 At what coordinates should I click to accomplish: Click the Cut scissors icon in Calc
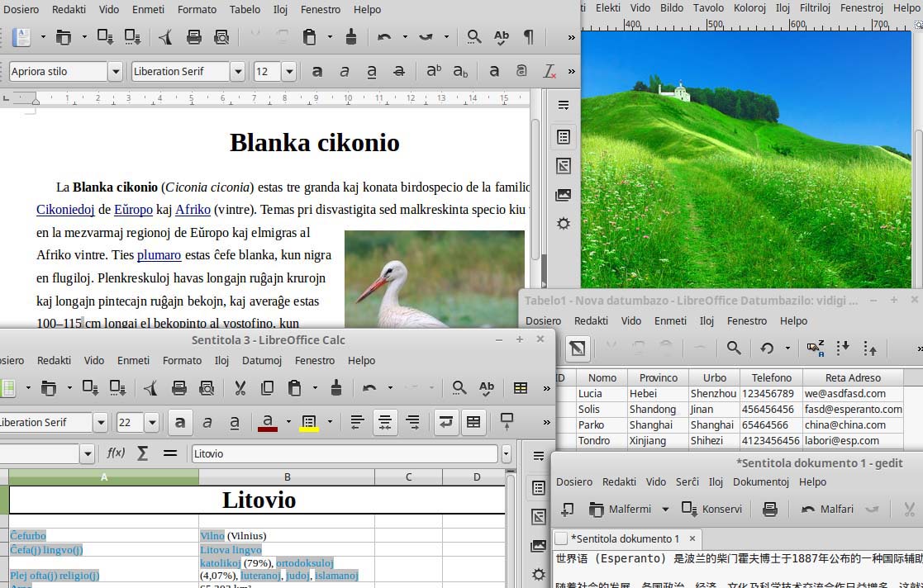[240, 388]
